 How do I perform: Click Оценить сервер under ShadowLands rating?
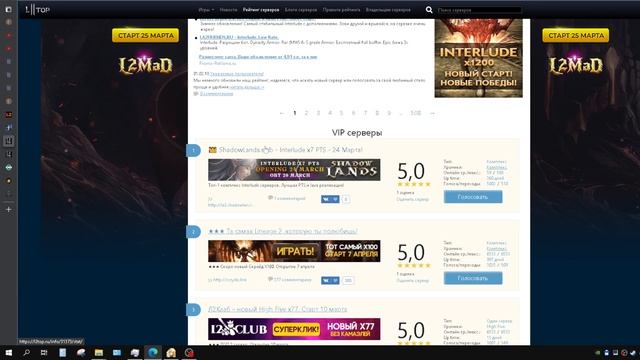(x=413, y=200)
